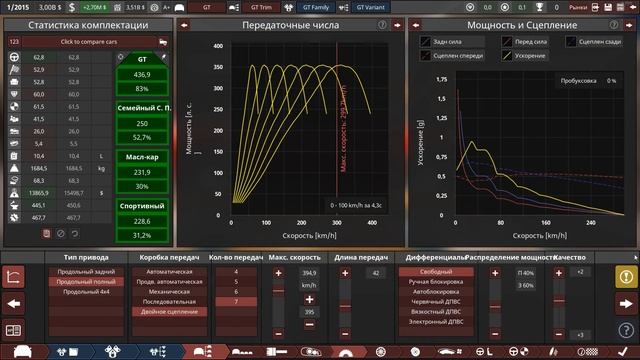Open the comparison layout icon in left sidebar

[13, 330]
